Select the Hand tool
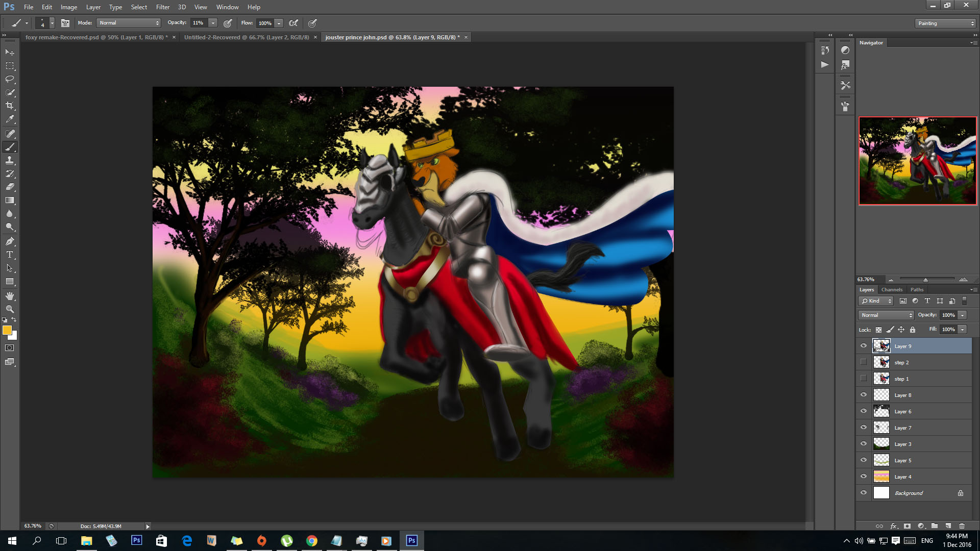This screenshot has width=980, height=551. pos(10,296)
